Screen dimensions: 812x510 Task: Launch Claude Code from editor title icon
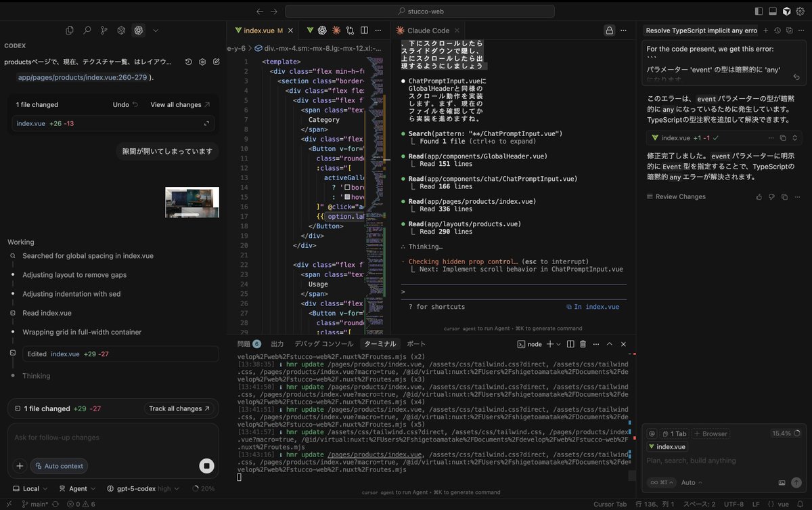coord(336,30)
